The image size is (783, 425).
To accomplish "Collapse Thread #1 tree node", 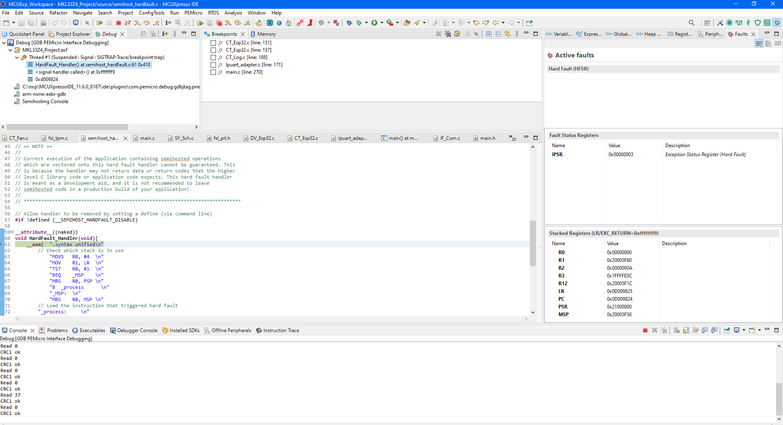I will tap(17, 57).
